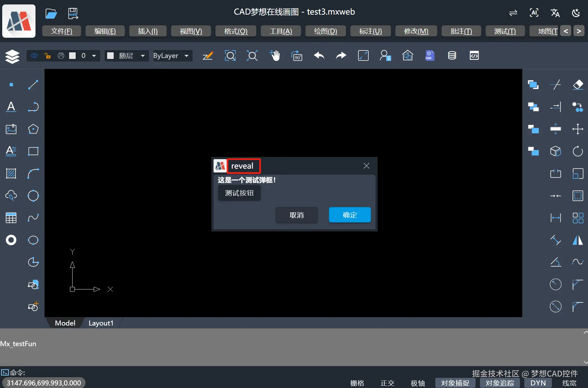Select the Line drawing tool

pyautogui.click(x=33, y=84)
